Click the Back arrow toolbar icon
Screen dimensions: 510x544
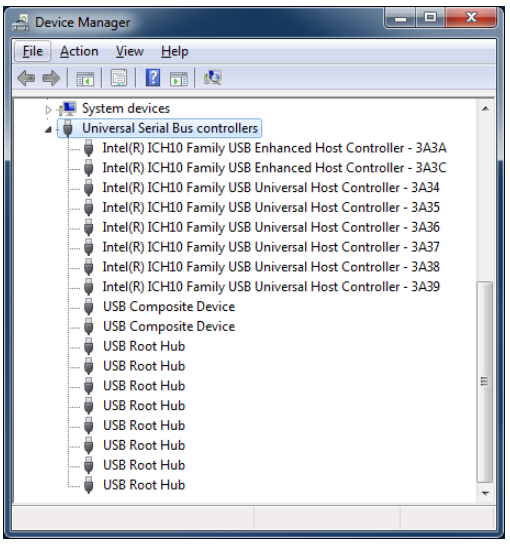[26, 78]
